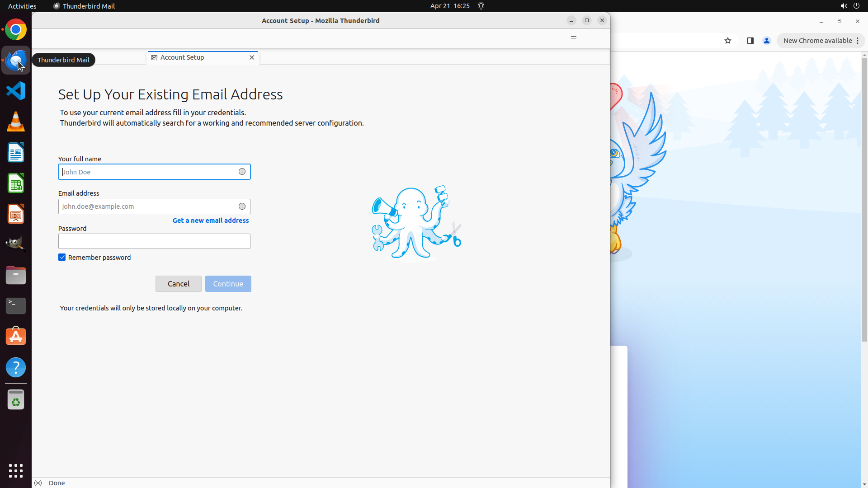Screen dimensions: 868x488
Task: Click the connection status icon in status bar
Action: tap(38, 483)
